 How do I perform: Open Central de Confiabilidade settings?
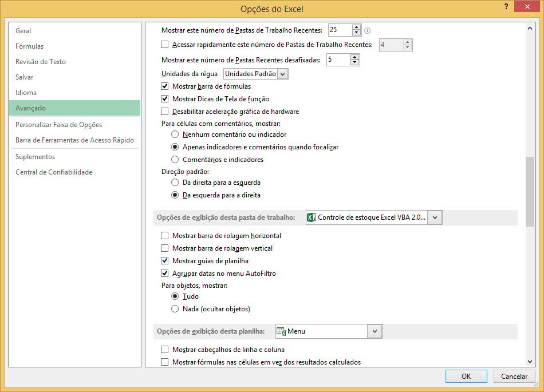(74, 172)
